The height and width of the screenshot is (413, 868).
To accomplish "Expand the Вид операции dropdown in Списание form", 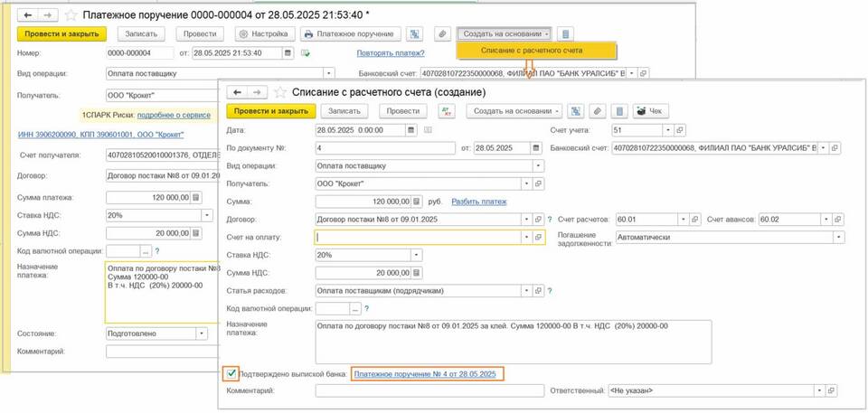I will coord(539,166).
